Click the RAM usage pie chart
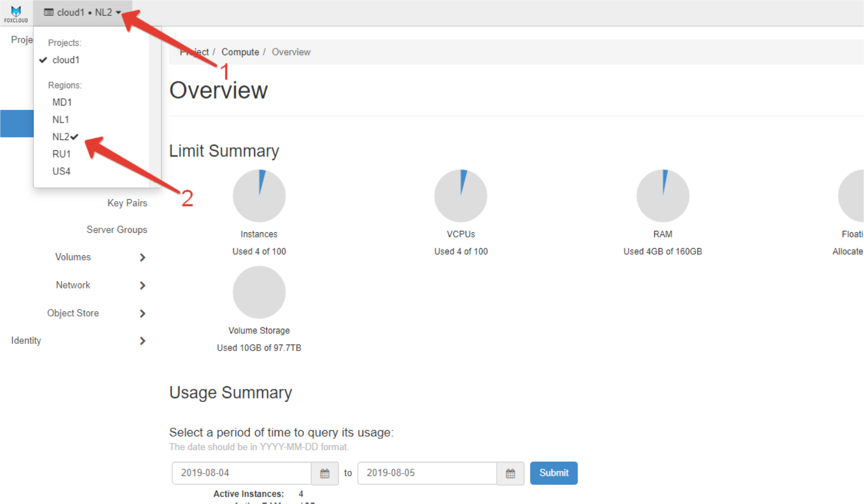864x504 pixels. pyautogui.click(x=663, y=196)
